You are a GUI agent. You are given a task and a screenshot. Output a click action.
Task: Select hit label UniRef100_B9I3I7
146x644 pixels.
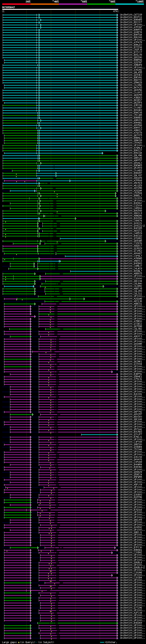(131, 22)
